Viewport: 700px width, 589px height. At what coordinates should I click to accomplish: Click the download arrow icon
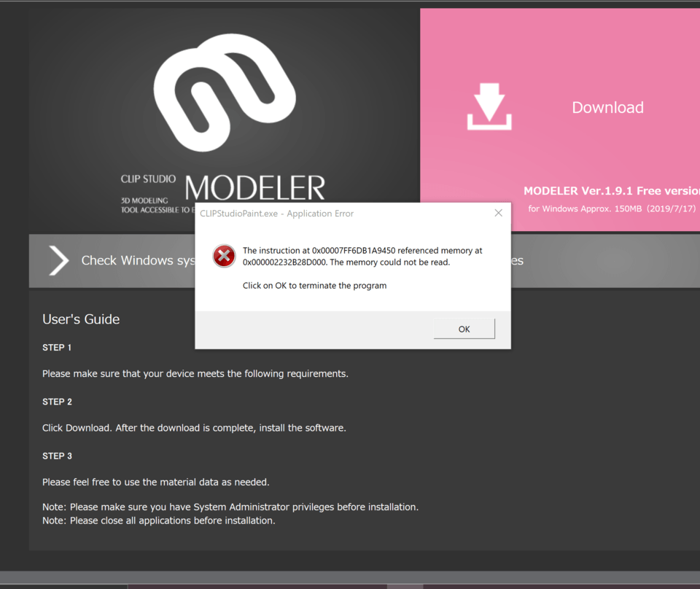point(489,106)
